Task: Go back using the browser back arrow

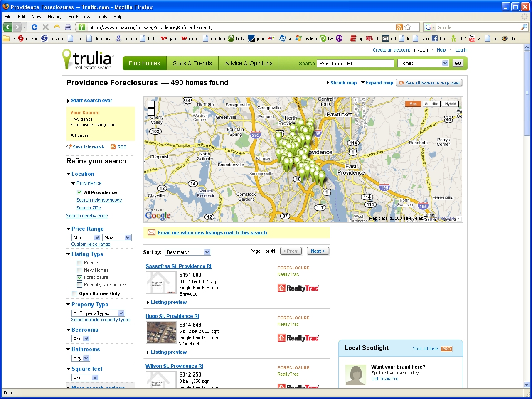Action: coord(7,27)
